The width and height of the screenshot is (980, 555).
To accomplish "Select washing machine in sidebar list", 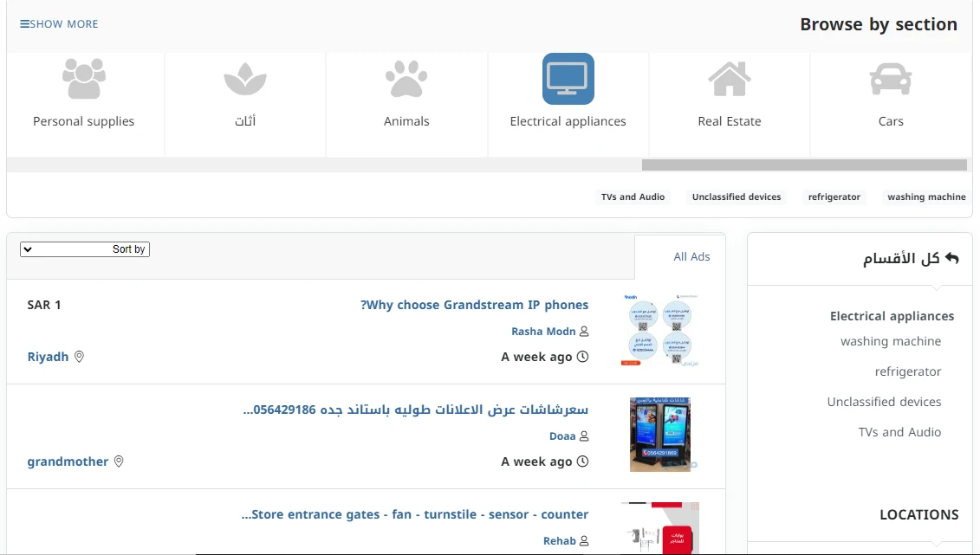I will coord(890,341).
